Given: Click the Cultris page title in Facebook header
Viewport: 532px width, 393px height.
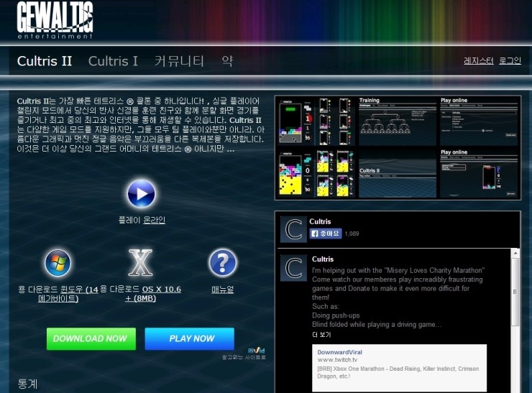Looking at the screenshot, I should (x=320, y=221).
